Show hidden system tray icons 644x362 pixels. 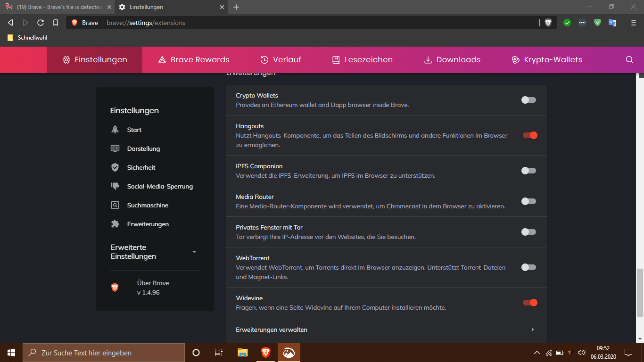click(537, 353)
